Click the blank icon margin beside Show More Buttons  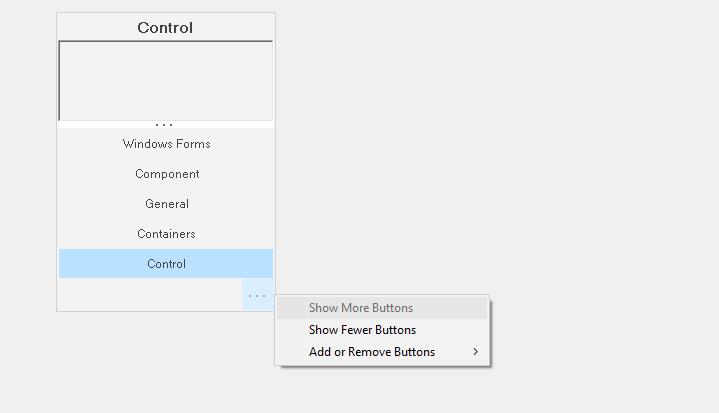click(x=292, y=308)
